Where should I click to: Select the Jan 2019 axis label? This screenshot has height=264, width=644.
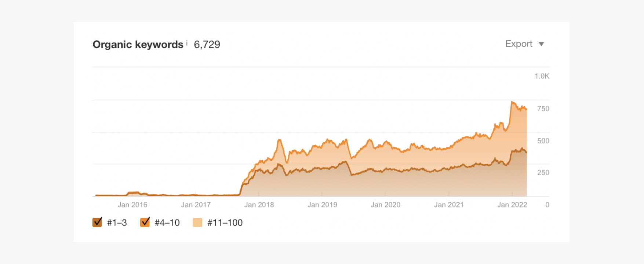[x=322, y=205]
